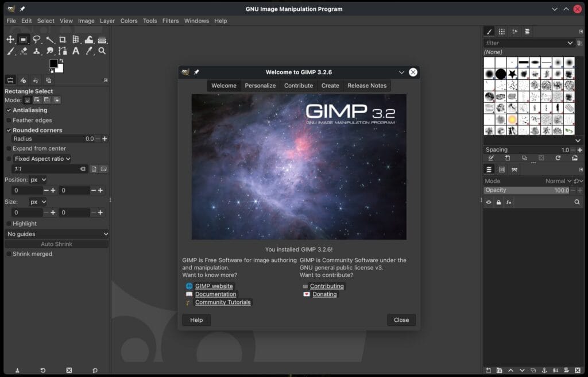Select the Warp Transform tool

point(89,40)
